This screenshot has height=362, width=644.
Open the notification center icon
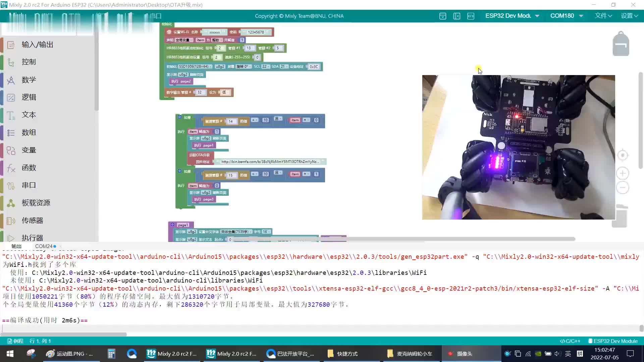pyautogui.click(x=630, y=354)
